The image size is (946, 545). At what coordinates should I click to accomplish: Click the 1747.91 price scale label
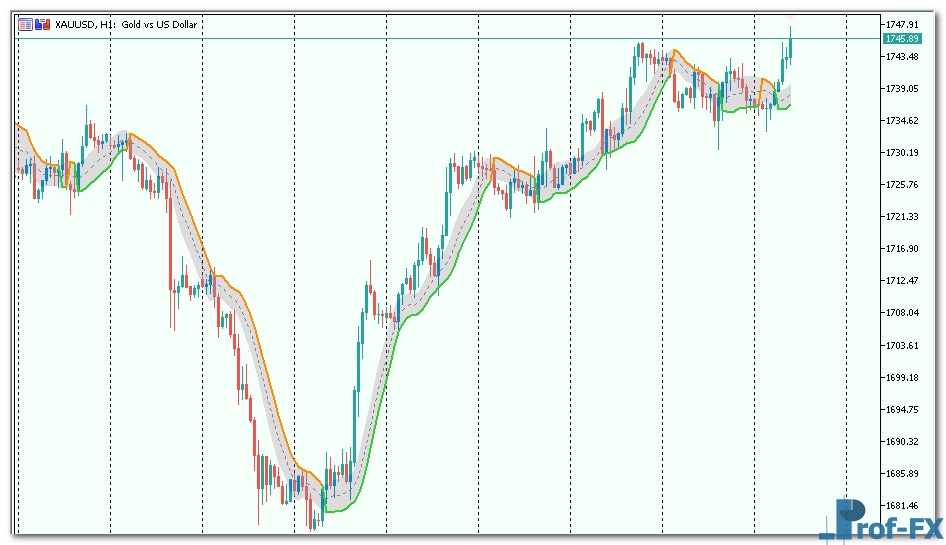901,24
